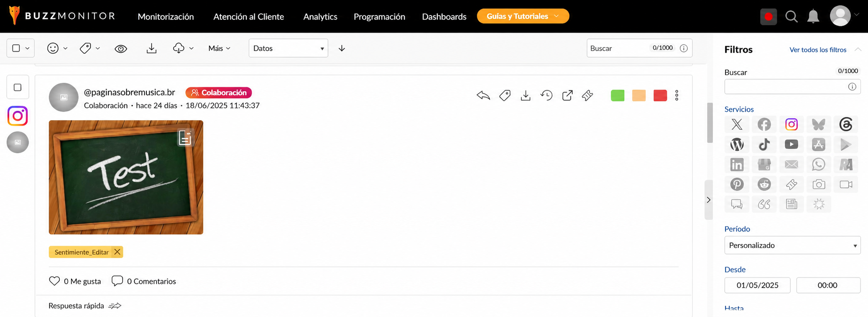Image resolution: width=868 pixels, height=317 pixels.
Task: Open the Monitorización menu
Action: (x=166, y=16)
